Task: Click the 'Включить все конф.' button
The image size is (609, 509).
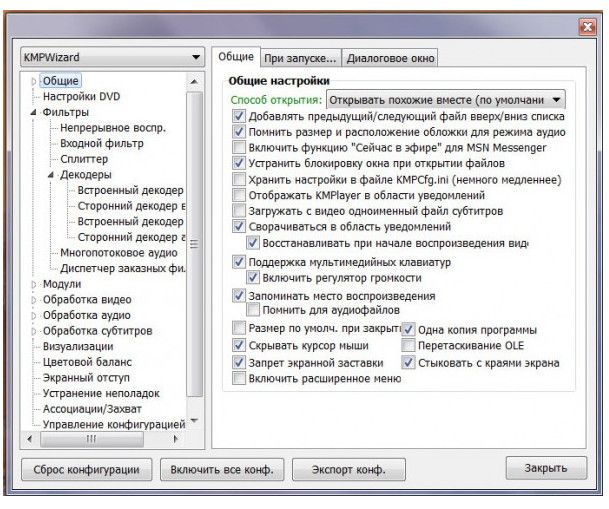Action: [222, 470]
